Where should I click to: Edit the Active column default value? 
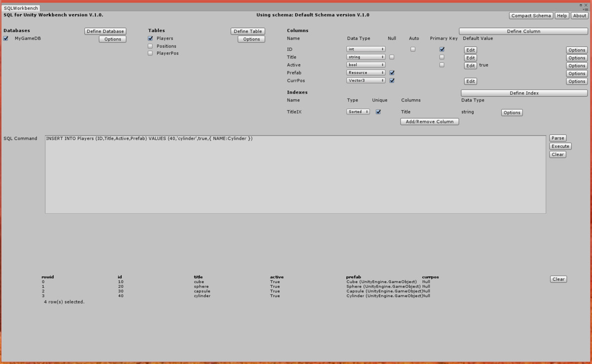(x=471, y=66)
